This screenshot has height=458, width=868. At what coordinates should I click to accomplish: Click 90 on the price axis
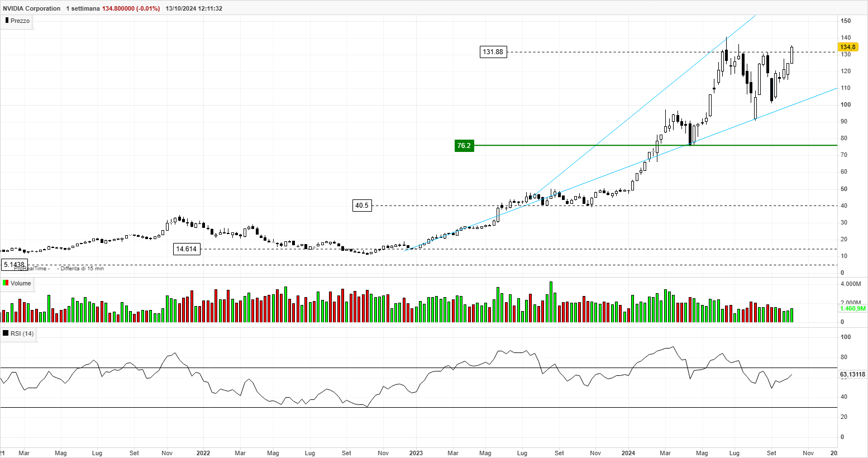[844, 121]
